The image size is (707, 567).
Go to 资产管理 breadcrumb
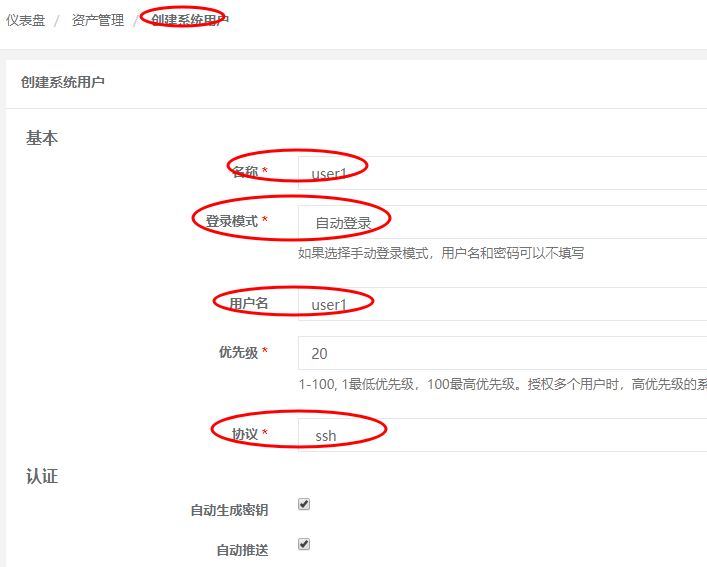[x=98, y=20]
